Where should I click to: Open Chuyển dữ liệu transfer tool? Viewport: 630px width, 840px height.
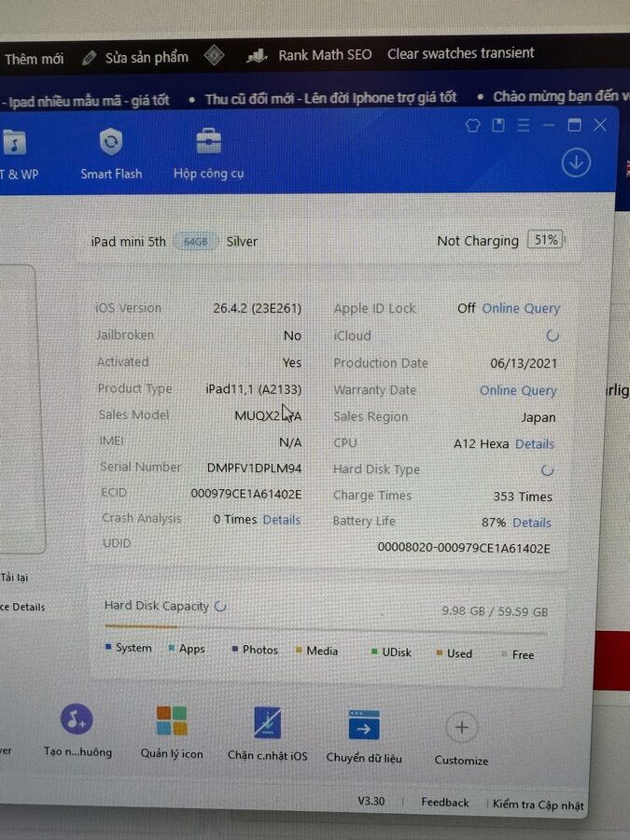(x=364, y=736)
